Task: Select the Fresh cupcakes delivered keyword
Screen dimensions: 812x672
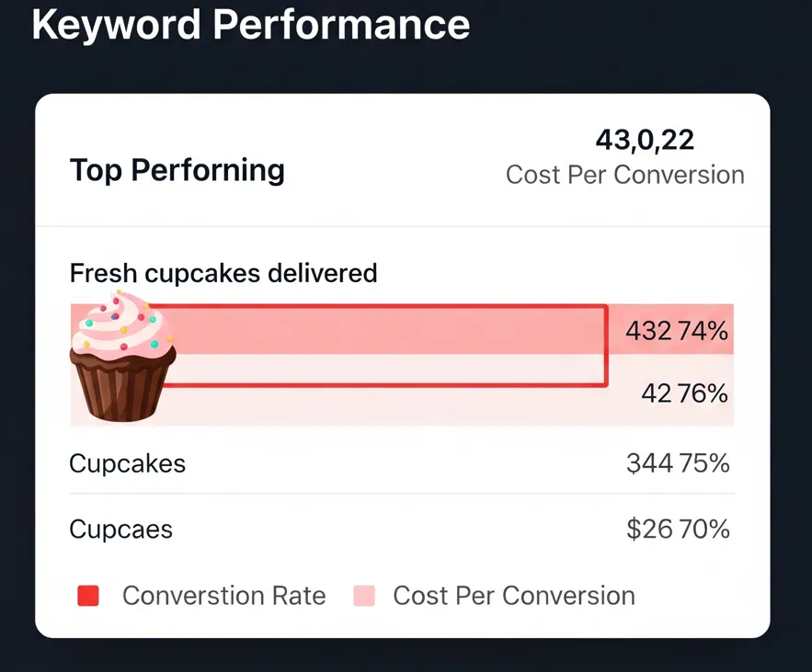Action: 223,273
